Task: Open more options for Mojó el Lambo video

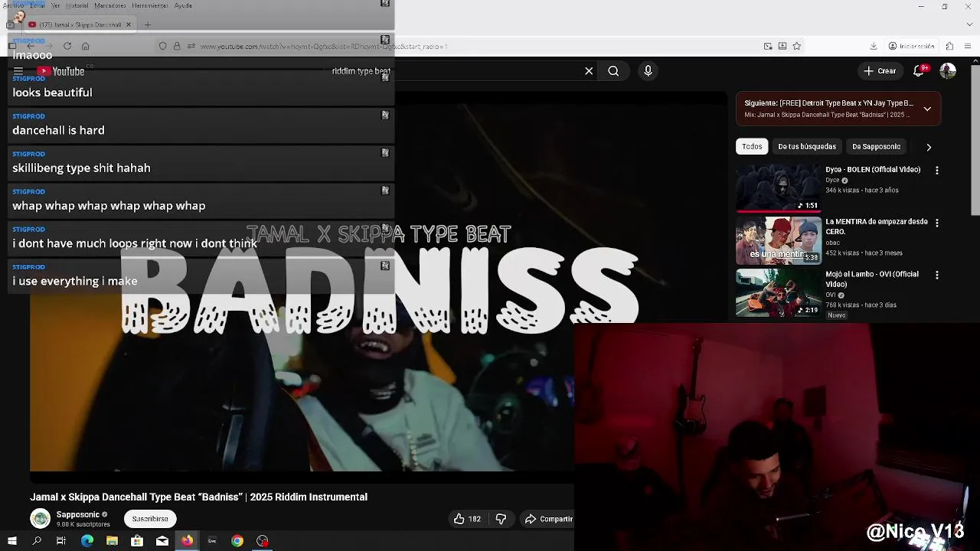Action: pos(936,275)
